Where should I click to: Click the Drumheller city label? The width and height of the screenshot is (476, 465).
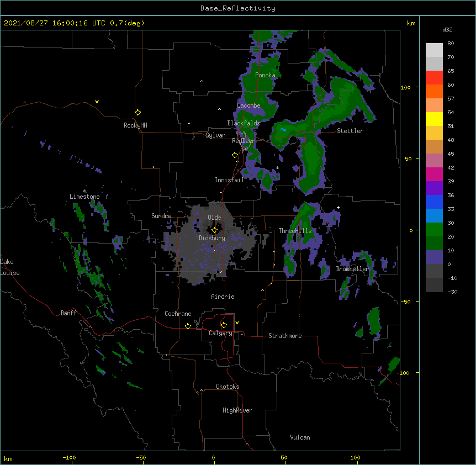click(x=352, y=269)
